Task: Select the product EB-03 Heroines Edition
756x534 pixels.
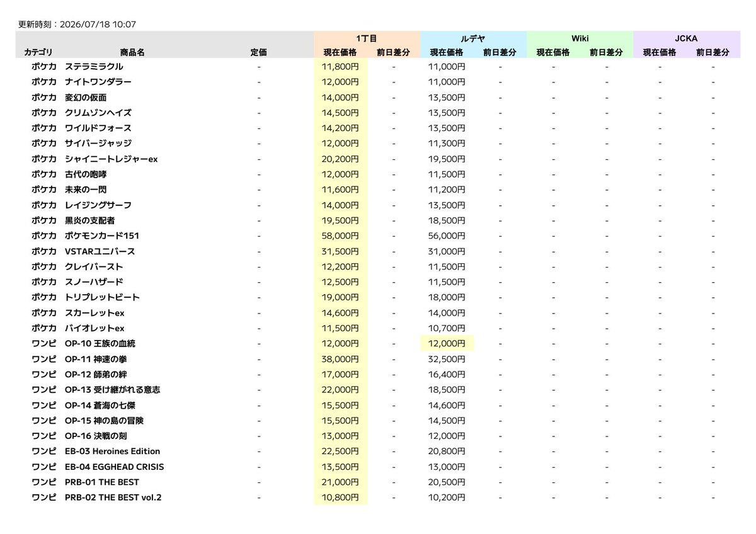Action: pyautogui.click(x=113, y=452)
